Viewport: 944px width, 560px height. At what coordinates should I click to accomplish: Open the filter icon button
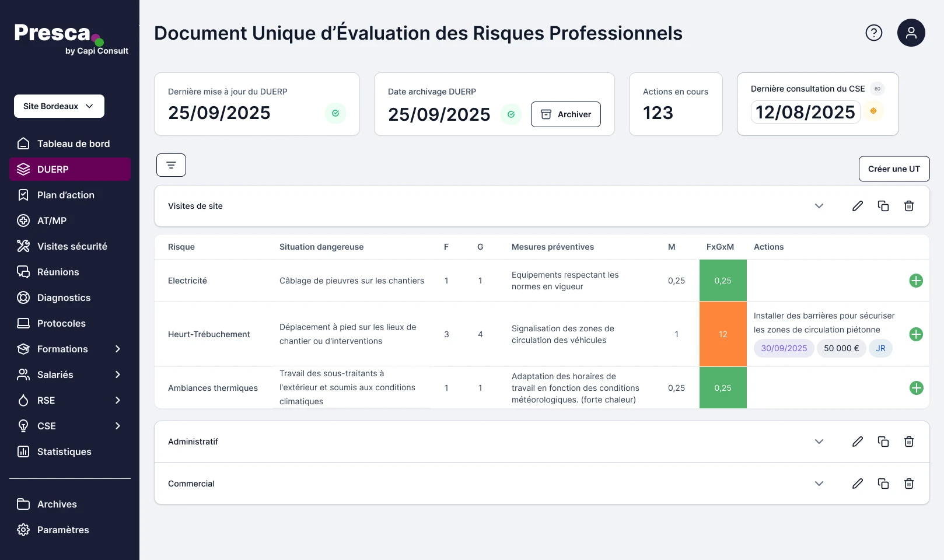[171, 165]
